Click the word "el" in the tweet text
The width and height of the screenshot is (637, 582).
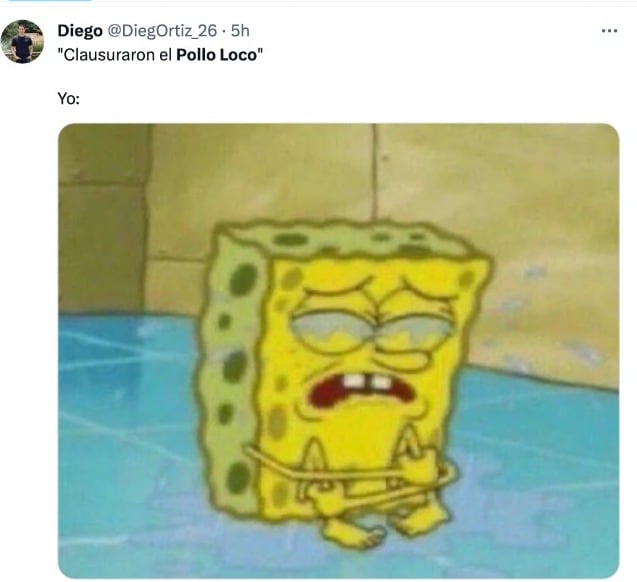pyautogui.click(x=165, y=55)
